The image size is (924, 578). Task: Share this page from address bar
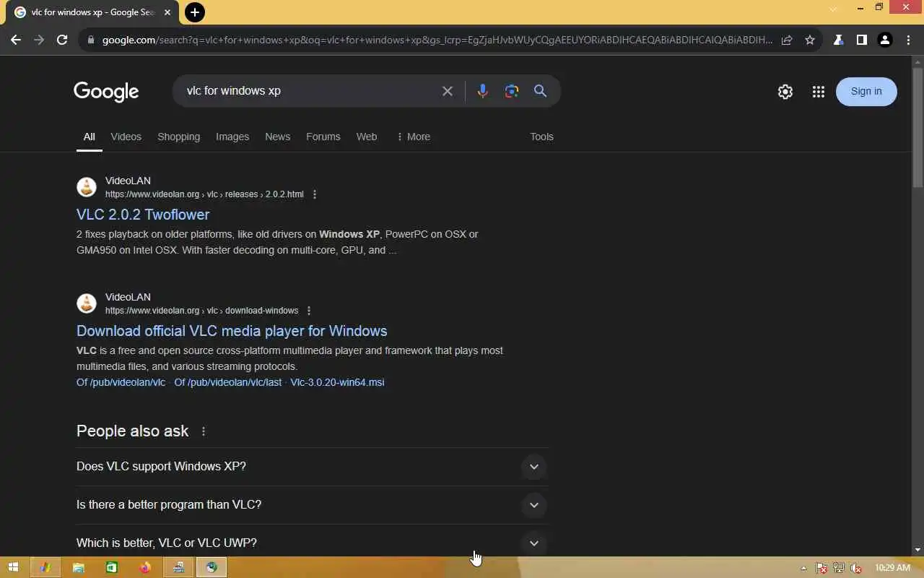click(788, 40)
